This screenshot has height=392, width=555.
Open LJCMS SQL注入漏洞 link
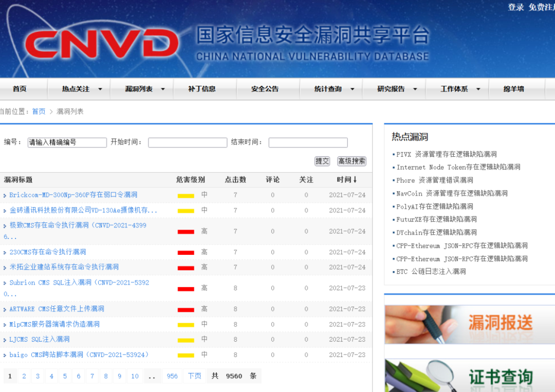(39, 339)
